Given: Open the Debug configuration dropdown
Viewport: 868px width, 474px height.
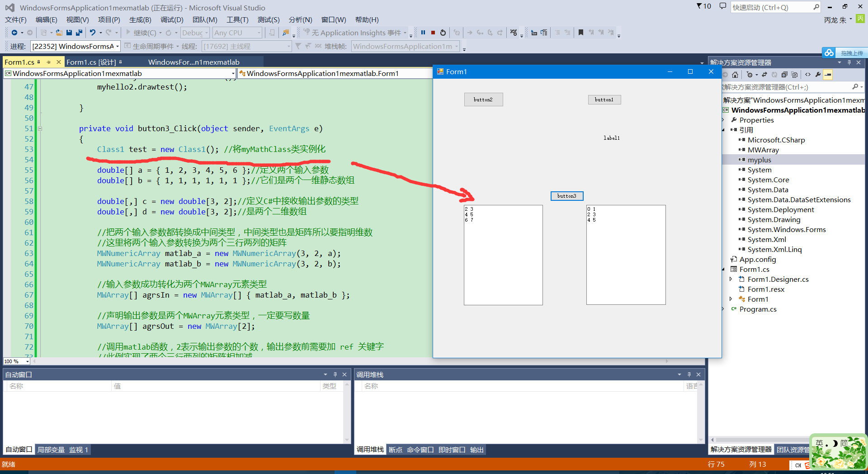Looking at the screenshot, I should point(195,33).
